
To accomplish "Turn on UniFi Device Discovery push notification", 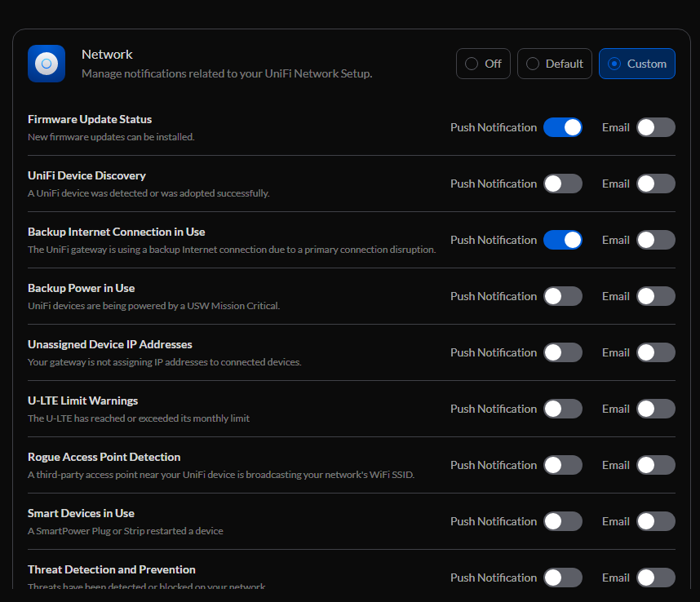I will click(x=563, y=184).
